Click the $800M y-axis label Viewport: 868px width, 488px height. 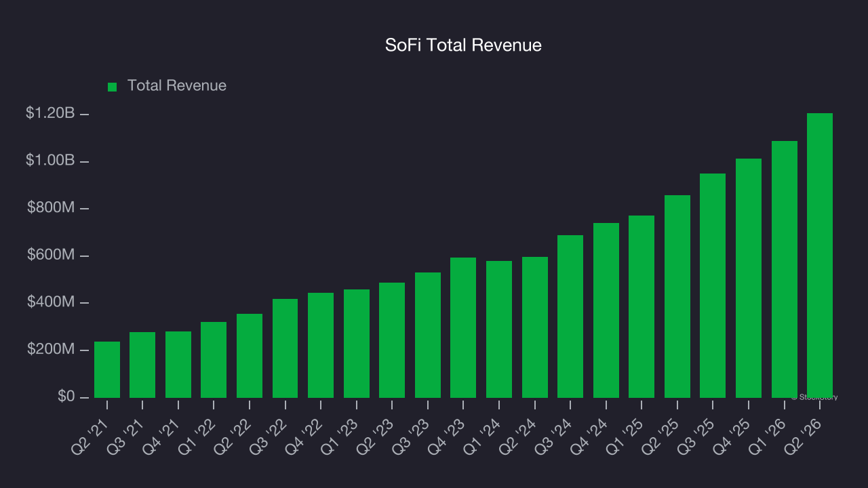[51, 208]
